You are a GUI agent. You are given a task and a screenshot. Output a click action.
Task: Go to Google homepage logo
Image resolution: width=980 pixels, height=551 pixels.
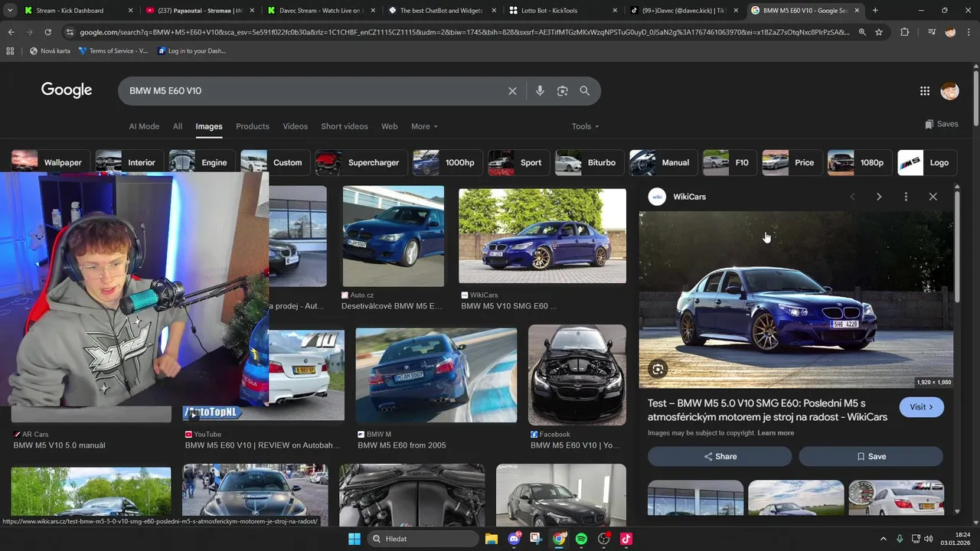67,90
